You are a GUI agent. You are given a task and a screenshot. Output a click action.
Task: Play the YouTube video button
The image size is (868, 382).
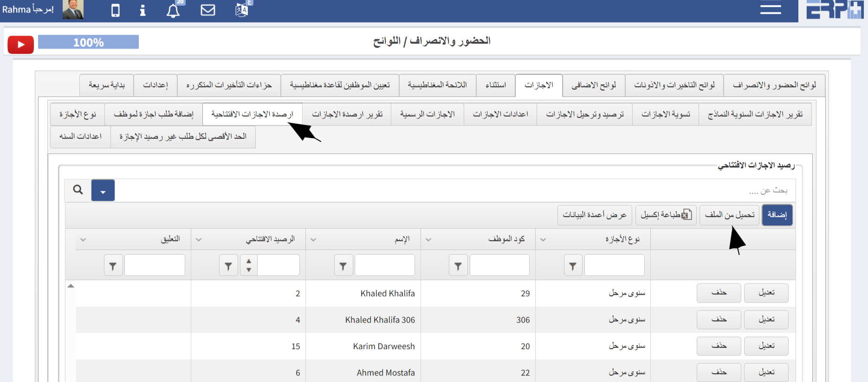pyautogui.click(x=21, y=45)
